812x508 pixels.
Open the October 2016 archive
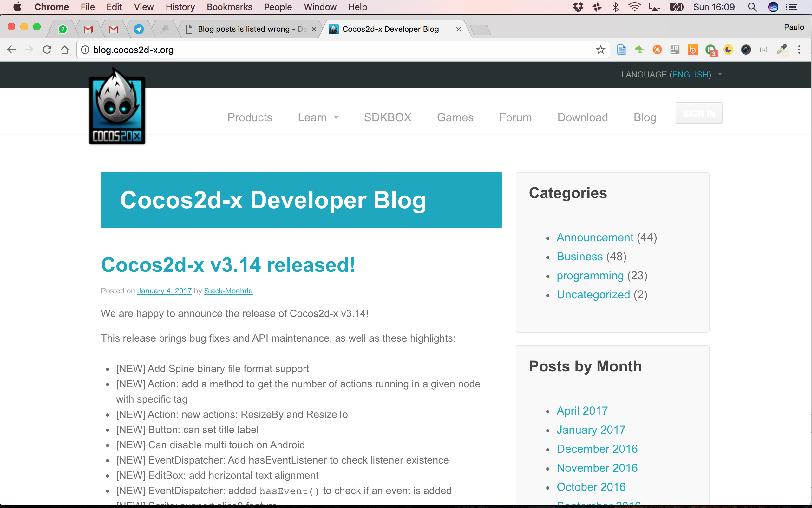pyautogui.click(x=591, y=487)
